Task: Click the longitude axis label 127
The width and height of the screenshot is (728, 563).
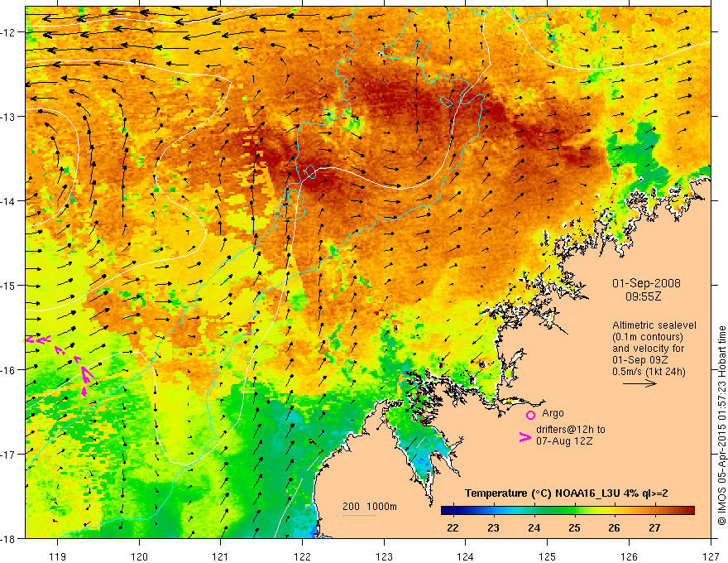Action: [x=711, y=556]
